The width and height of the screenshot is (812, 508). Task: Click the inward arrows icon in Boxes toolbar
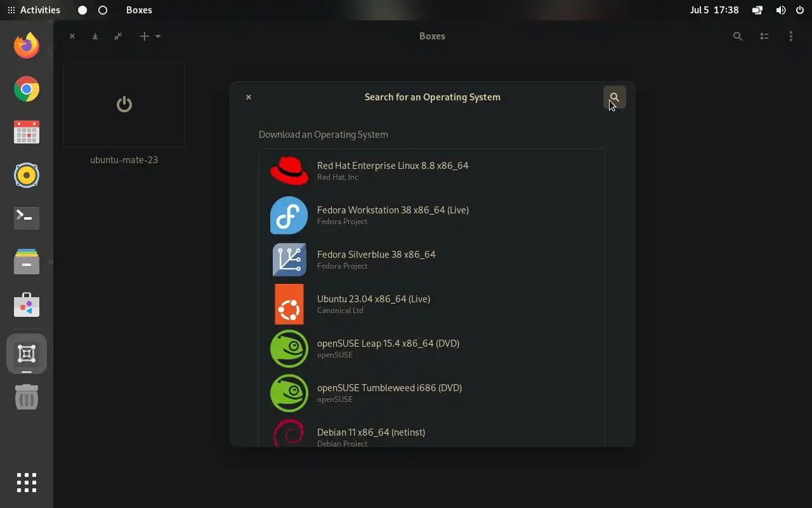point(118,36)
